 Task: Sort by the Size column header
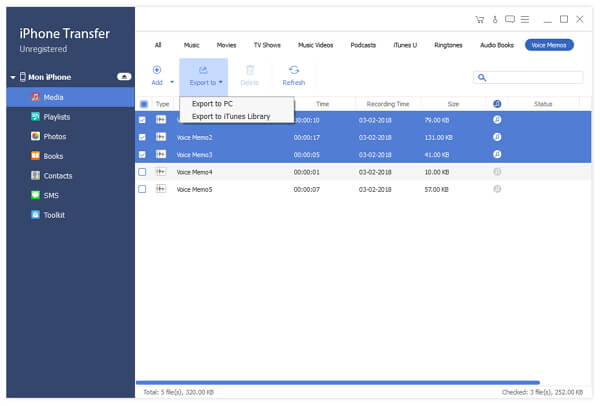453,104
